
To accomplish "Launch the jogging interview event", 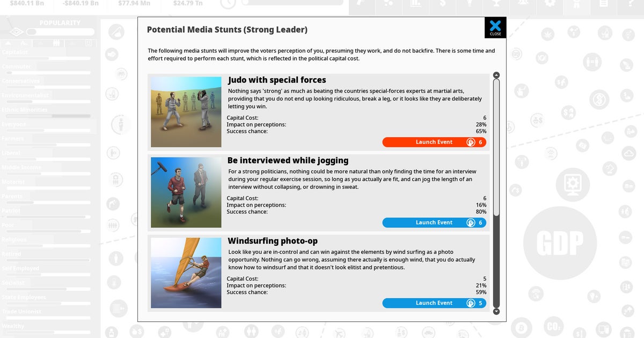I will click(x=434, y=223).
